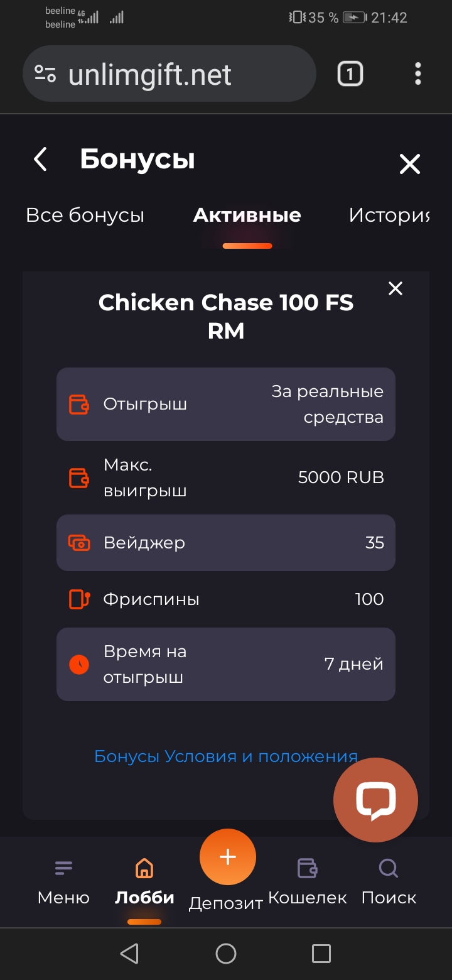The image size is (452, 980).
Task: Close the Бонусы panel
Action: [410, 165]
